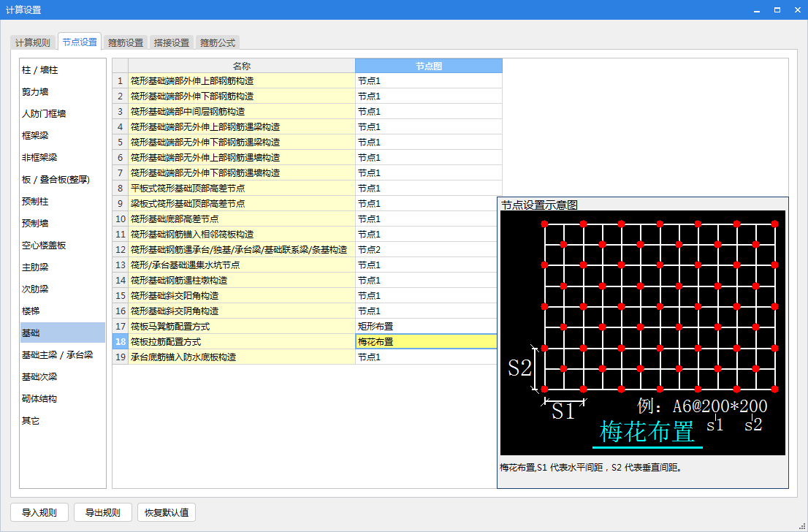The image size is (808, 532).
Task: Select row 筏形基础端部外伸上部钢筋构造
Action: pos(242,81)
